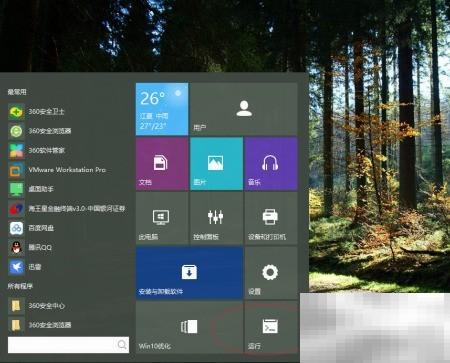Open the 图片 pictures tile

point(216,164)
